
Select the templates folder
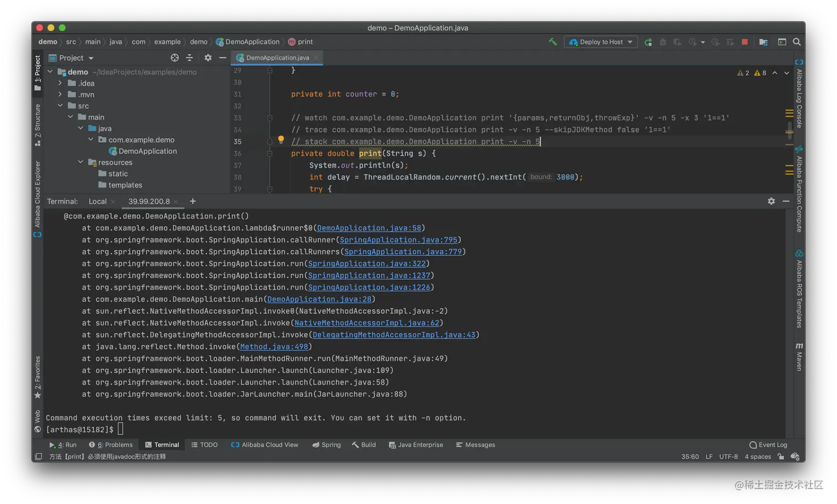coord(120,185)
